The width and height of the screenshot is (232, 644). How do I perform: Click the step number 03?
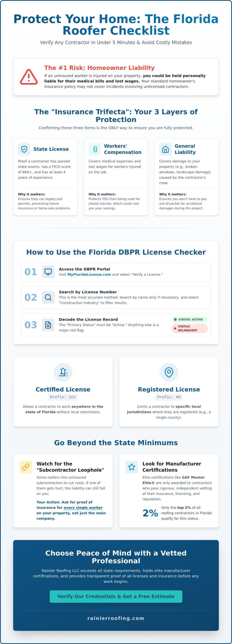point(31,325)
